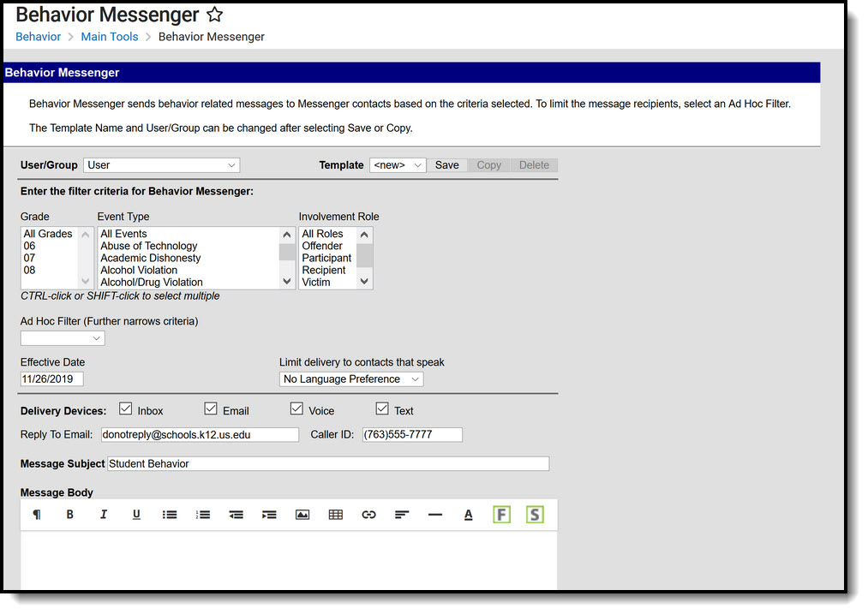Open the text alignment tool

point(402,515)
